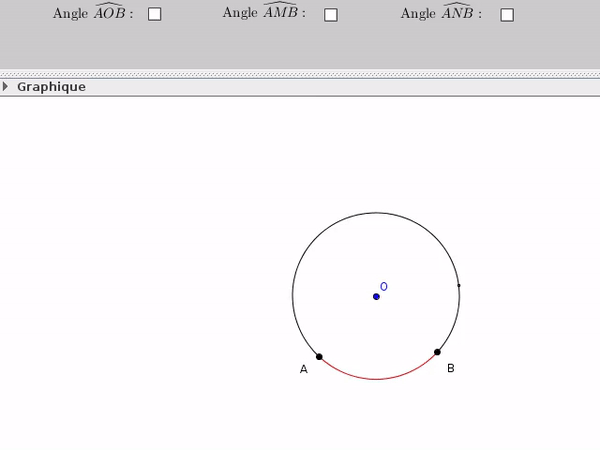Select point B on the circle
600x450 pixels.
pyautogui.click(x=437, y=352)
